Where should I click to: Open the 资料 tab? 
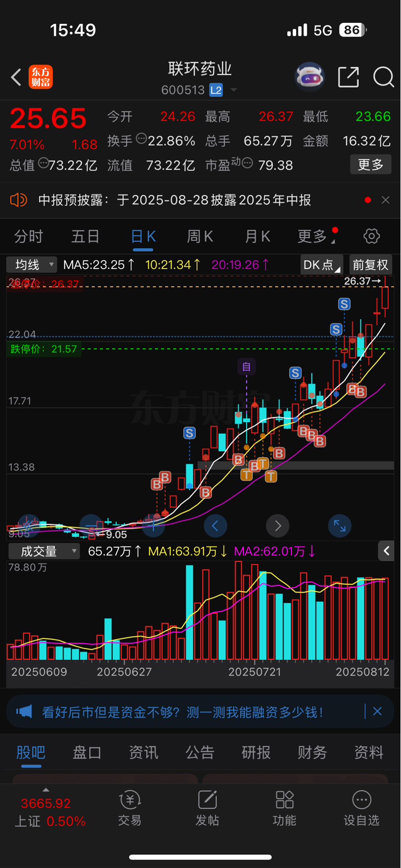[x=369, y=752]
